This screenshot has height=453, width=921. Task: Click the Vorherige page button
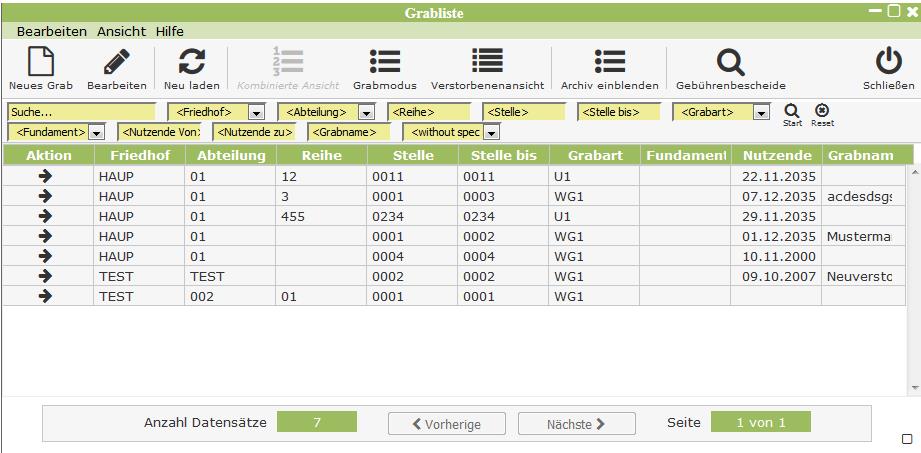pos(447,424)
